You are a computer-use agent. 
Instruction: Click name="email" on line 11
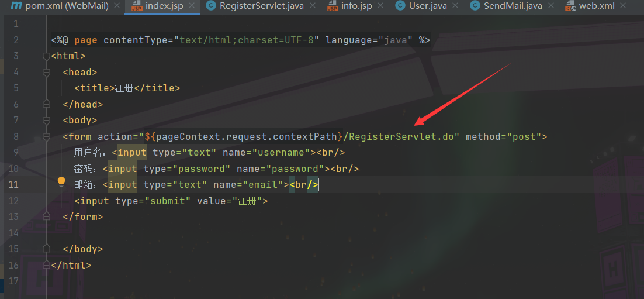pos(248,185)
